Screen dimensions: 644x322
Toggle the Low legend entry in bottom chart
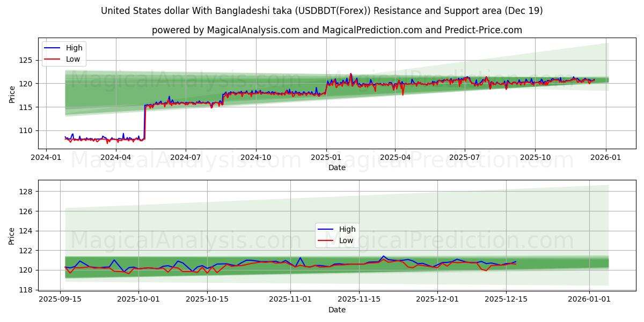(346, 240)
